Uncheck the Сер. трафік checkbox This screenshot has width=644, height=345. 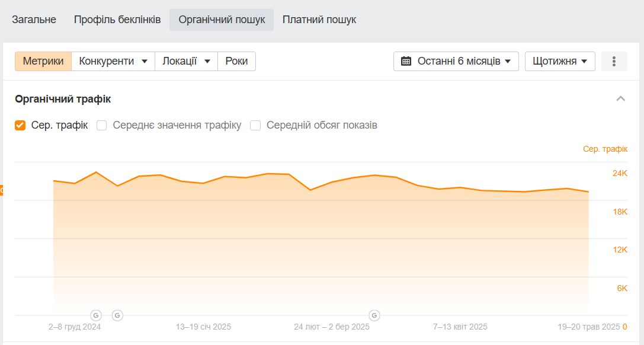coord(20,125)
